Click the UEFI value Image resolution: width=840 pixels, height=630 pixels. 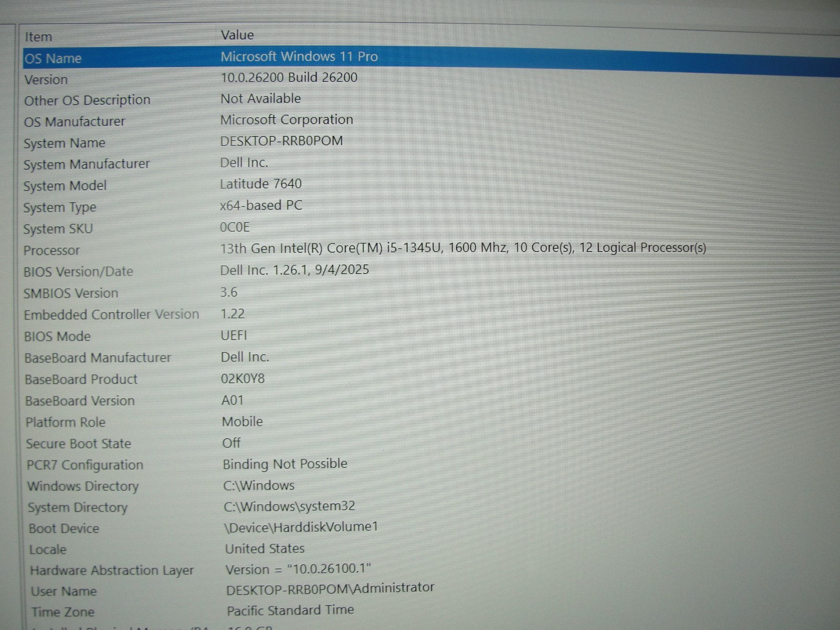click(x=234, y=335)
